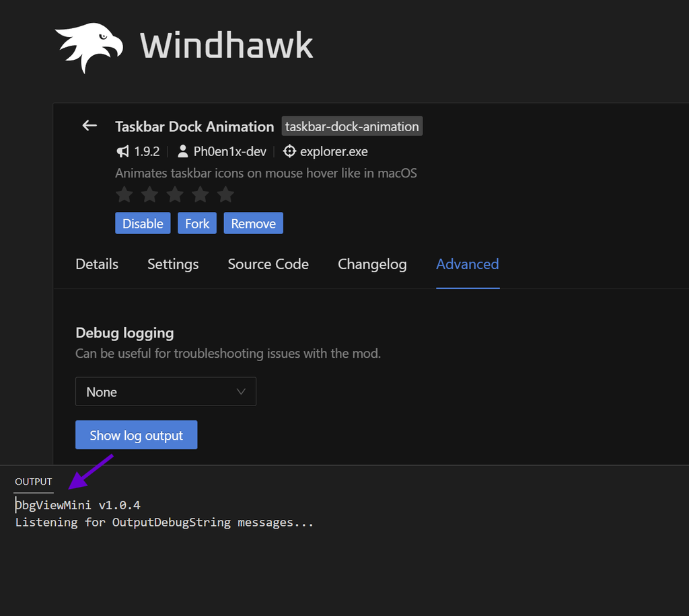
Task: Fork the mod
Action: coord(197,223)
